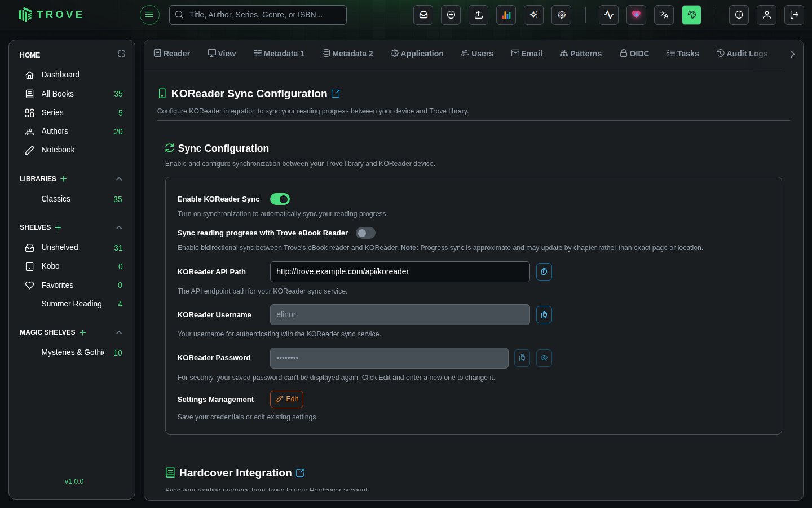Open Hardcover Integration external link icon
This screenshot has height=508, width=812.
pos(301,473)
